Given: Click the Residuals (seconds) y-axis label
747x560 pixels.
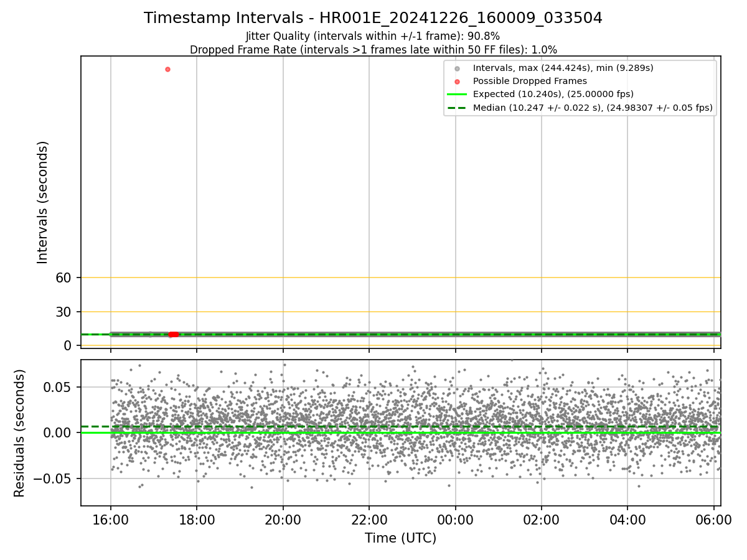Looking at the screenshot, I should pos(19,432).
